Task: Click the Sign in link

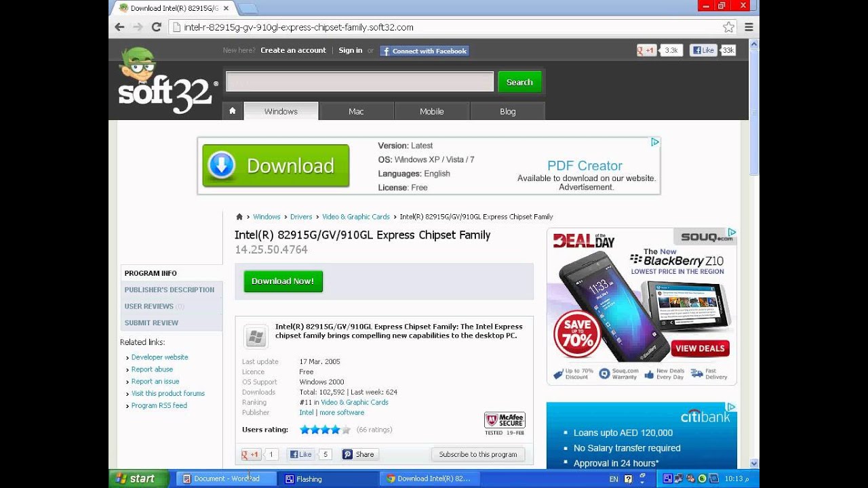Action: click(351, 50)
